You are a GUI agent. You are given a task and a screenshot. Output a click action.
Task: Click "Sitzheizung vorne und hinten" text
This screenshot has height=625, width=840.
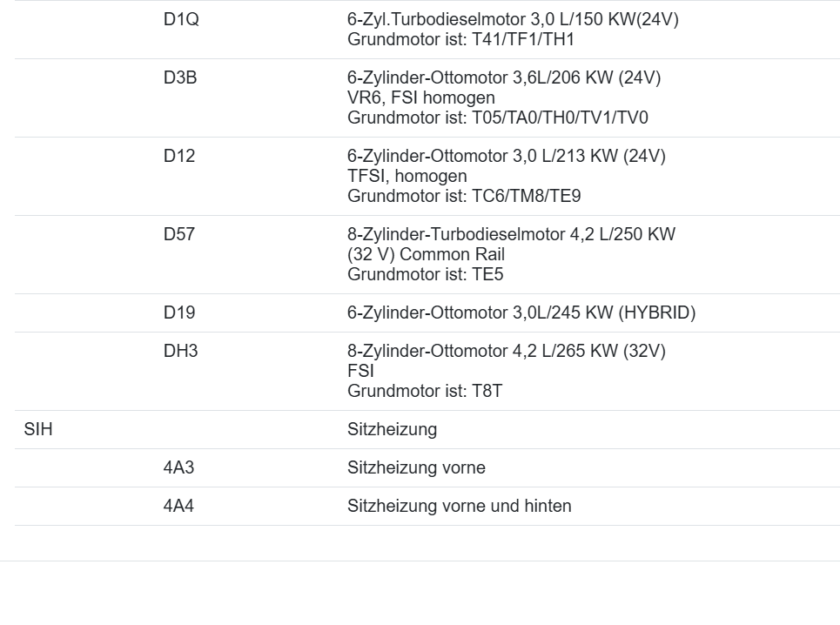(x=460, y=506)
